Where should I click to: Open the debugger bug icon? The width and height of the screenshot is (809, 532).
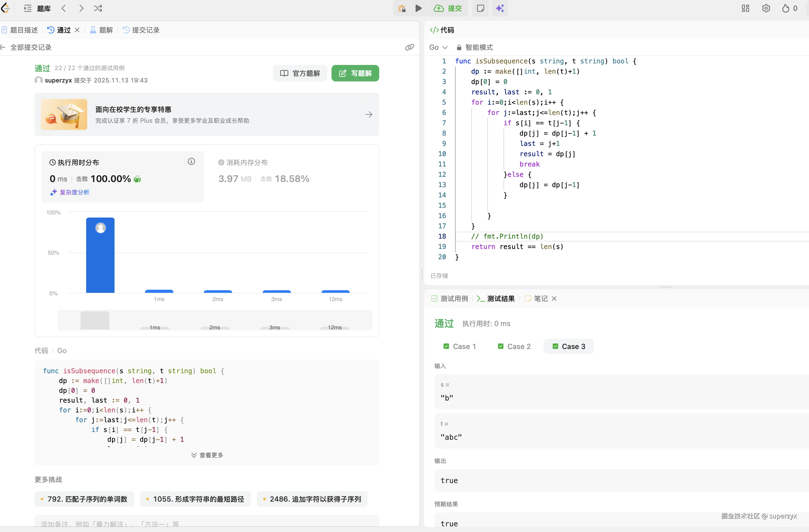click(402, 9)
